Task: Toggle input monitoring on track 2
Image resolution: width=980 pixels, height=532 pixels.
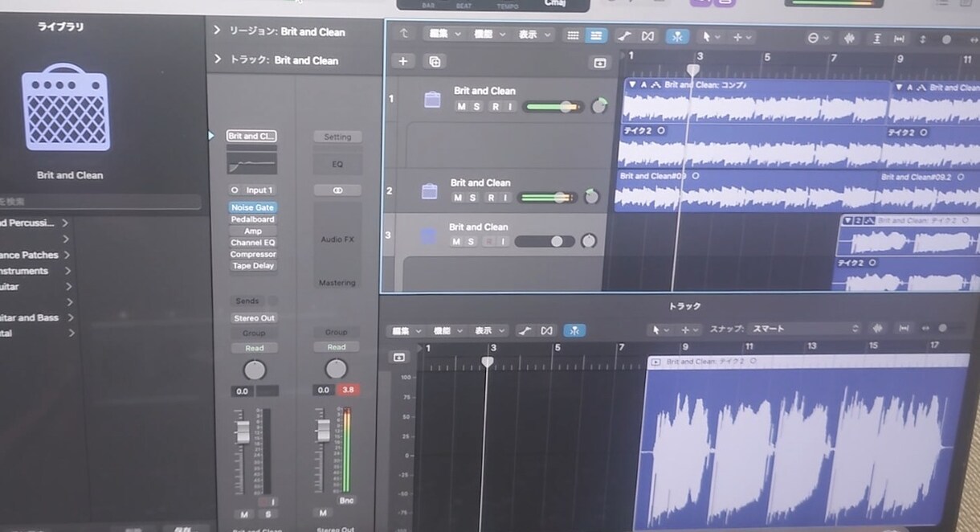Action: (x=506, y=198)
